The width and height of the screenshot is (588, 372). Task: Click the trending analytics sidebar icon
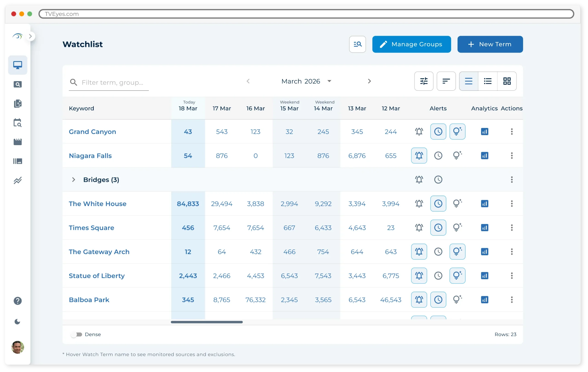[x=18, y=180]
